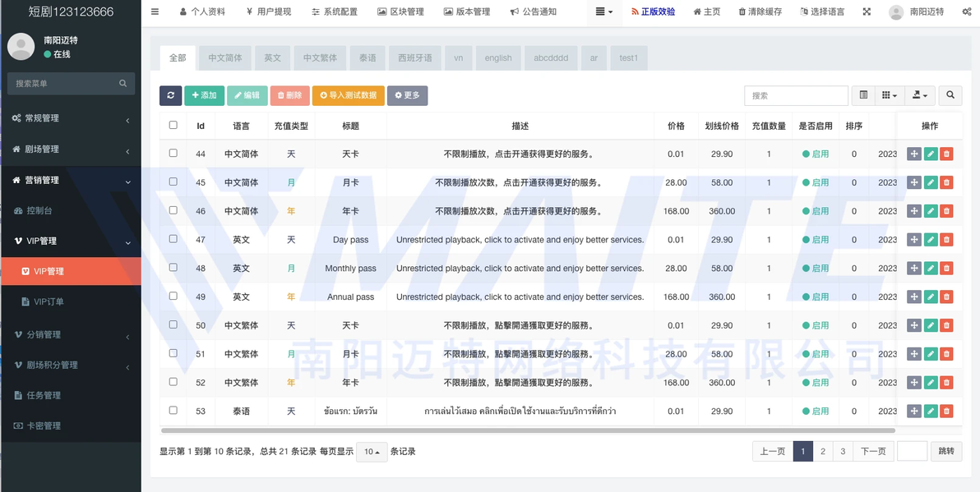The width and height of the screenshot is (980, 492).
Task: Click the red trash icon for row 47
Action: 946,240
